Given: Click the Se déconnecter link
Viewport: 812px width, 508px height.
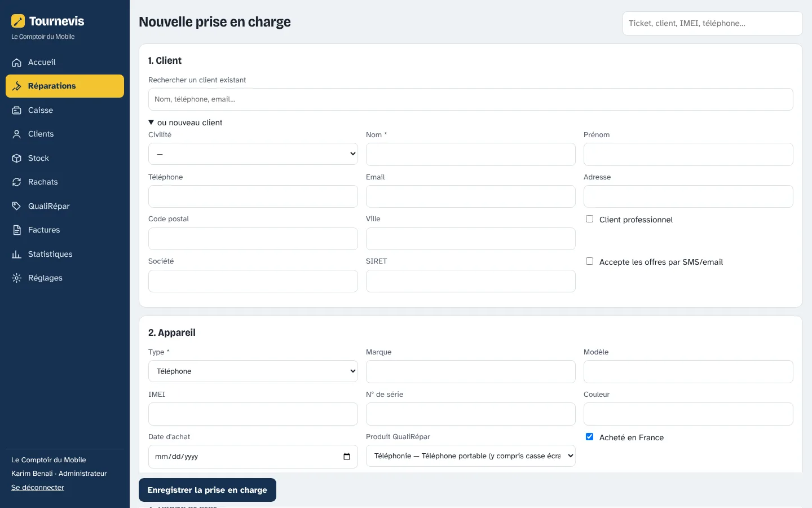Looking at the screenshot, I should 38,488.
